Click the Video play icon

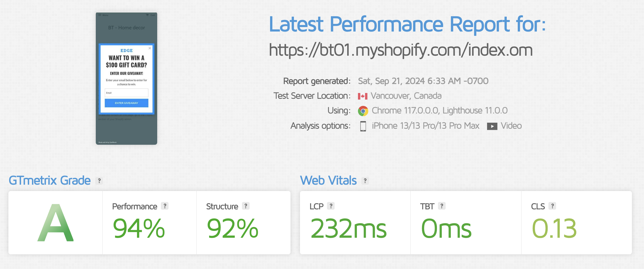click(x=492, y=126)
